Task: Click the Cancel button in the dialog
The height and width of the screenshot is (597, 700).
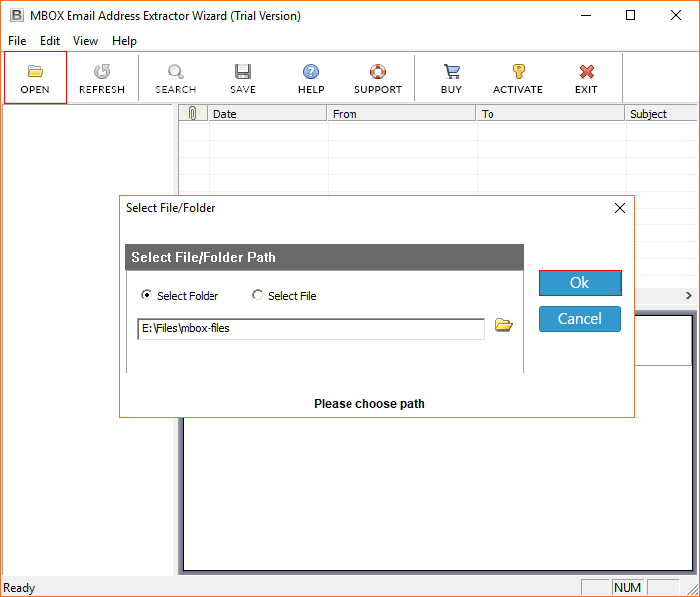Action: click(x=580, y=319)
